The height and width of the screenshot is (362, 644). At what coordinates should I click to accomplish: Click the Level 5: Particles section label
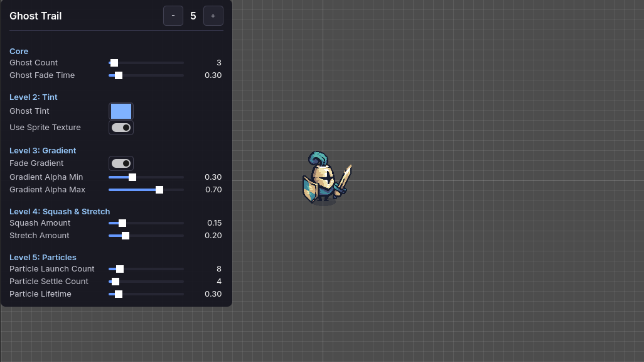(x=43, y=257)
